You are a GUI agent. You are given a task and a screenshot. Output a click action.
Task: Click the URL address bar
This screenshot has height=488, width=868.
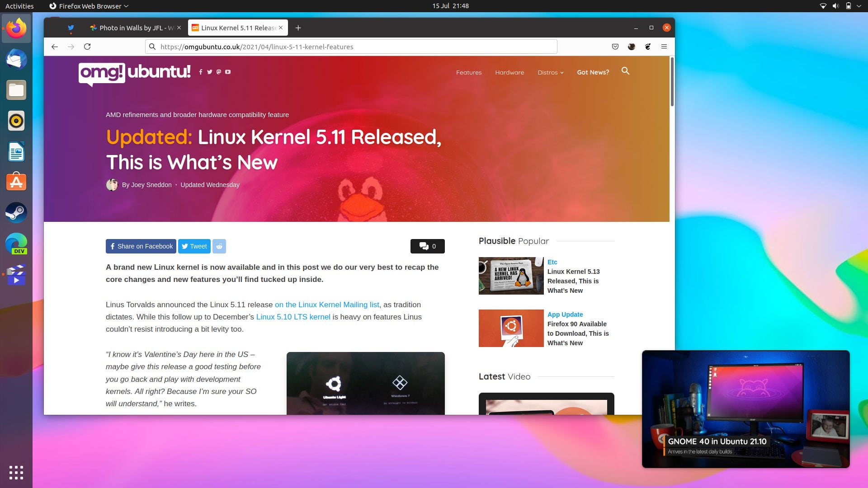click(351, 47)
